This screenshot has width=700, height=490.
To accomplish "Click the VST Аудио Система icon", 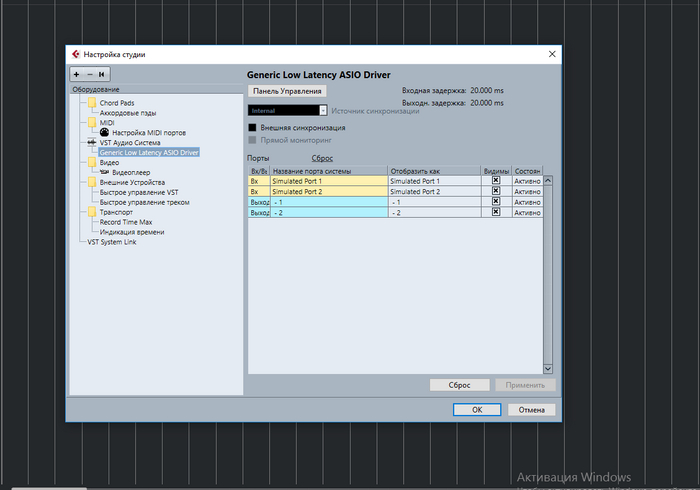I will [92, 142].
